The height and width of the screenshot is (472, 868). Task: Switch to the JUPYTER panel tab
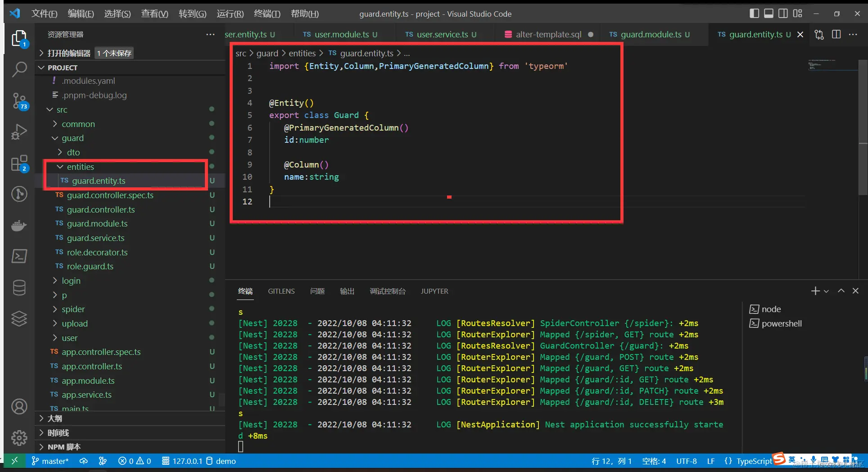[x=434, y=291]
